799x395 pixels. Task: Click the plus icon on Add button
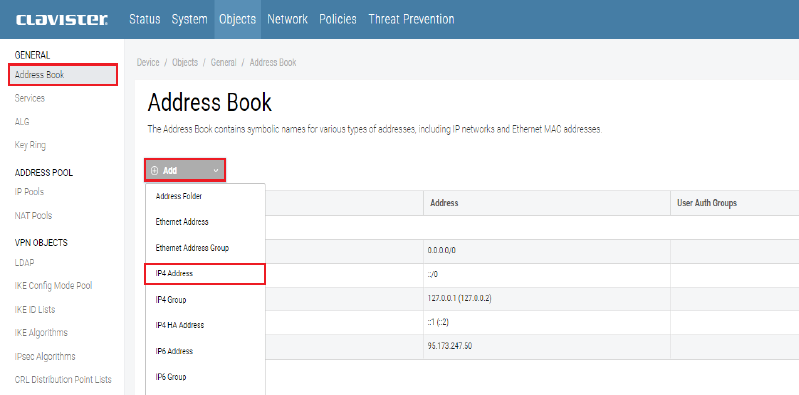coord(155,171)
